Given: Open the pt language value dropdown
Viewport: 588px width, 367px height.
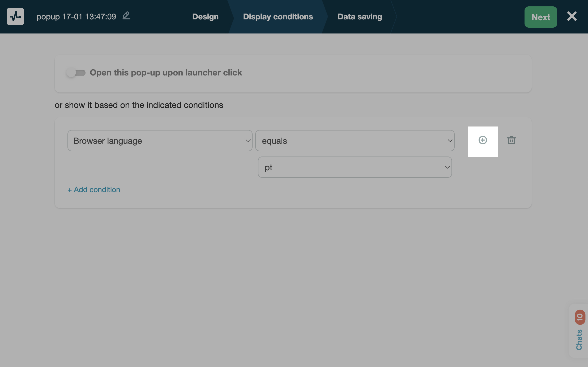Looking at the screenshot, I should (x=355, y=167).
